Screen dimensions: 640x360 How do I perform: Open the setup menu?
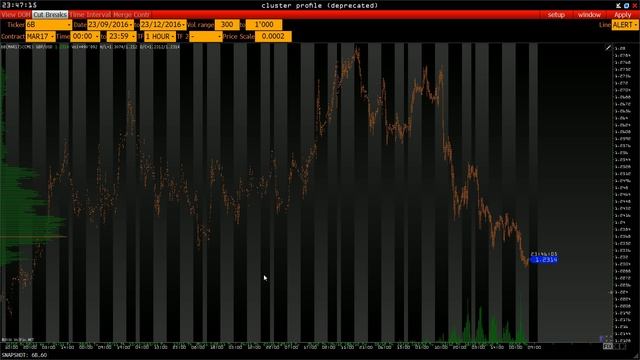[x=556, y=15]
